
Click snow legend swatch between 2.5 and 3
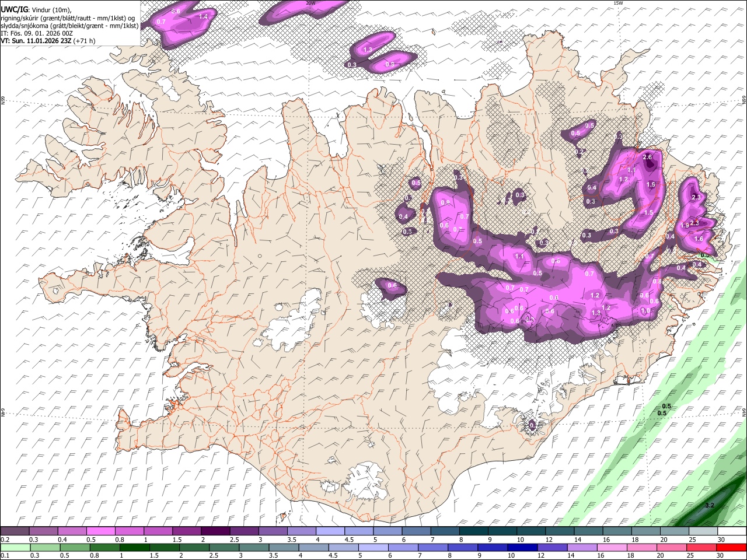click(244, 531)
